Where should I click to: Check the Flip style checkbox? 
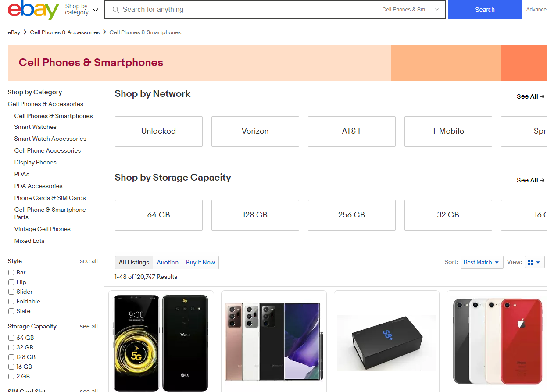11,282
